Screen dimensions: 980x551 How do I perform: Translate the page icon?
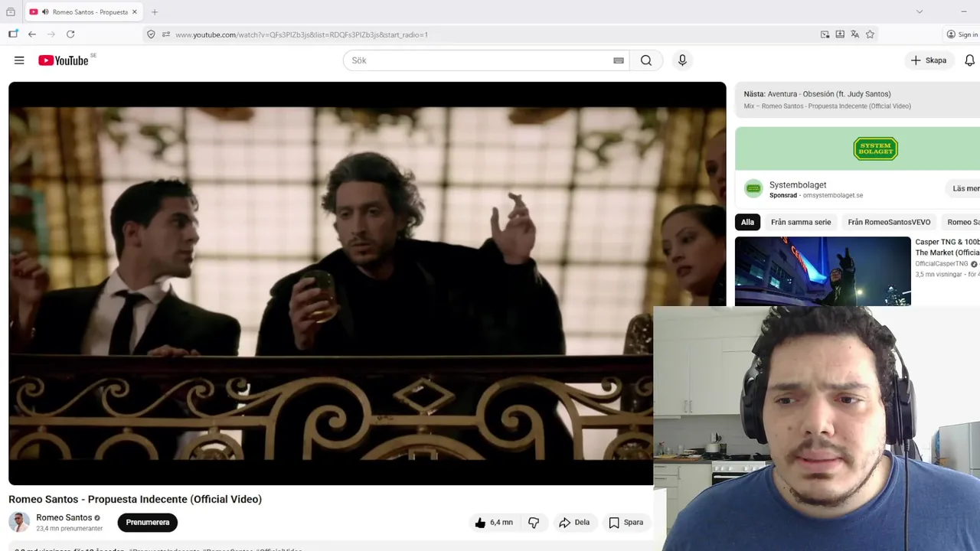point(855,34)
